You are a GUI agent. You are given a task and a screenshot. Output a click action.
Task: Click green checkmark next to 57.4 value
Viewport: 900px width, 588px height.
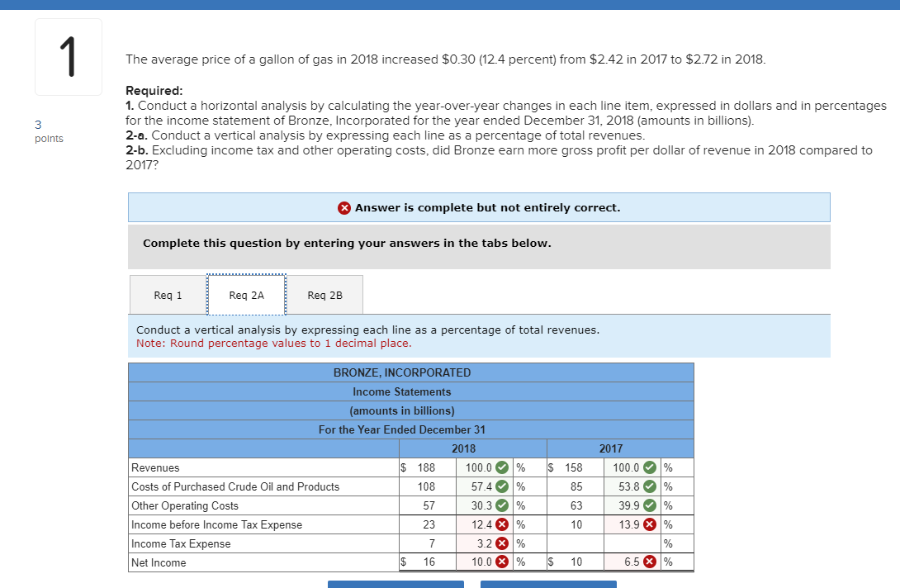502,486
